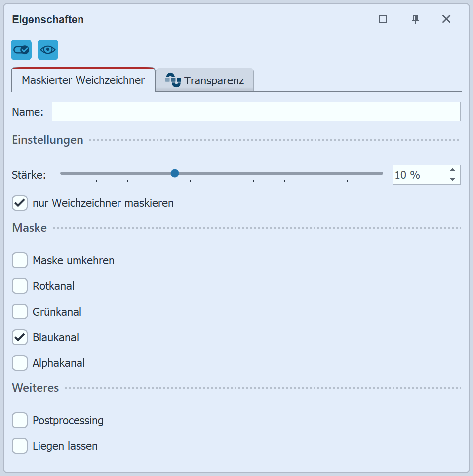Viewport: 473px width, 476px height.
Task: Select the Maskierter Weichzeichner tab
Action: tap(83, 80)
